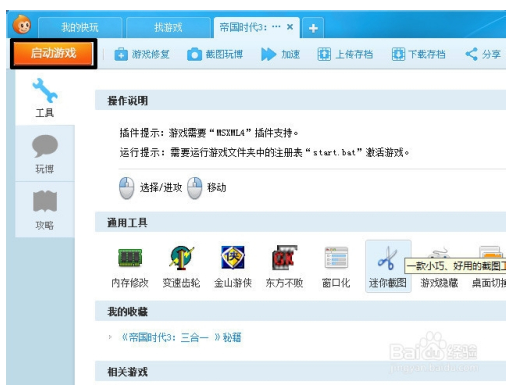Close the 帝国时代3 tab

coord(290,27)
